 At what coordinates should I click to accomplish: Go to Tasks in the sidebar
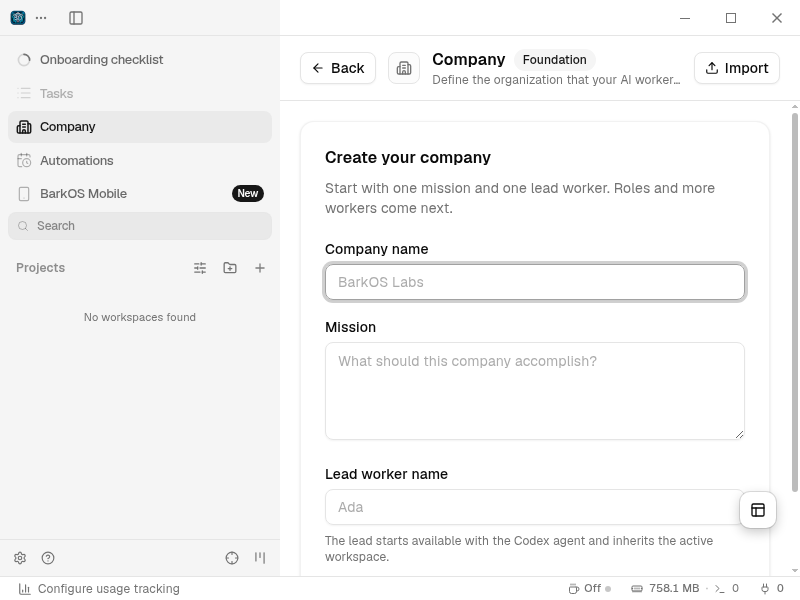coord(140,93)
